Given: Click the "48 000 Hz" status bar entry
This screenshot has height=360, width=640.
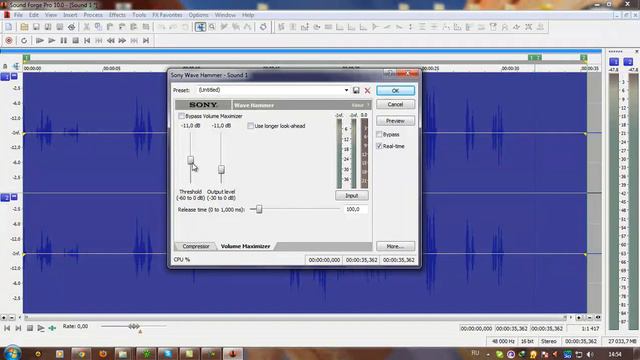Looking at the screenshot, I should pos(502,341).
